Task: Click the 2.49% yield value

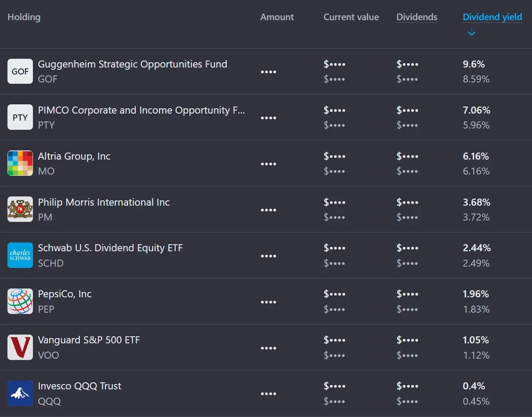Action: (x=476, y=264)
